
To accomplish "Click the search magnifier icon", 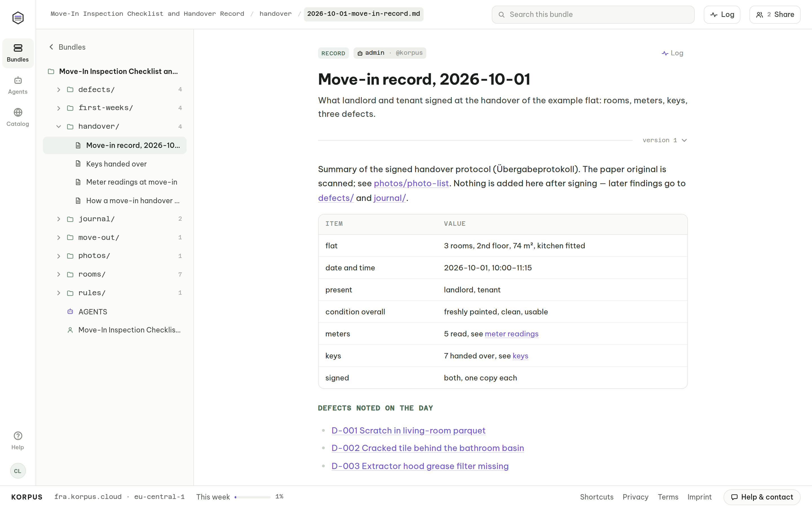I will [x=501, y=14].
